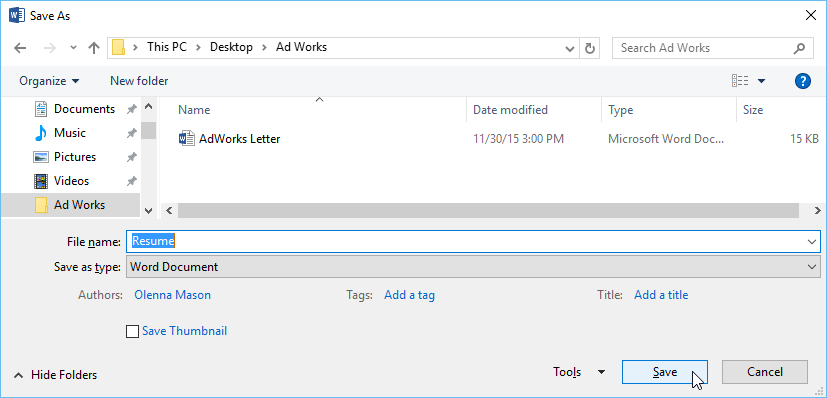Refresh the Ad Works folder view
Viewport: 827px width, 398px height.
point(590,48)
